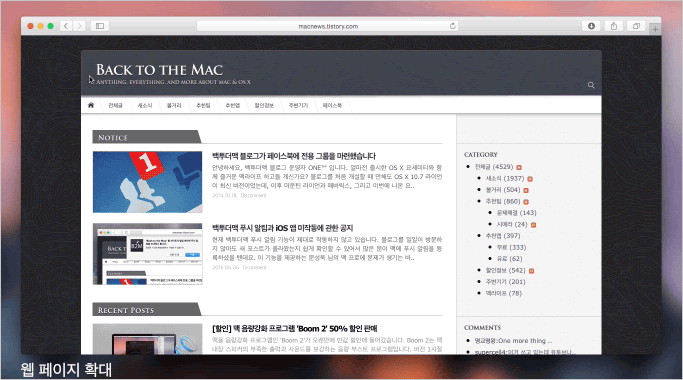
Task: Show all tabs overview
Action: point(636,26)
